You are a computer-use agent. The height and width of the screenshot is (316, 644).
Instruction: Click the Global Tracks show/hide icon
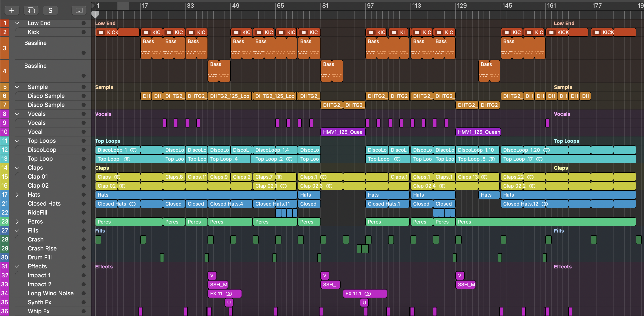(x=79, y=10)
